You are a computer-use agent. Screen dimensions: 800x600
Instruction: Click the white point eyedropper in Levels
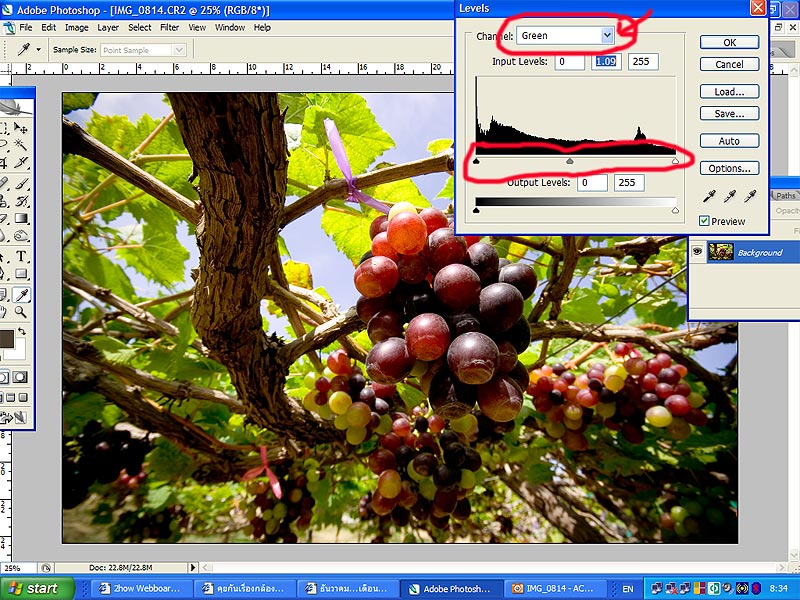pyautogui.click(x=749, y=196)
